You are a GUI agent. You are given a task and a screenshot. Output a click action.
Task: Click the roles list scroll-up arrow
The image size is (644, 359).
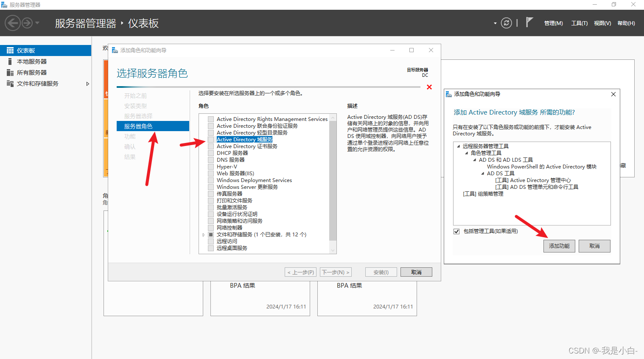(x=333, y=118)
